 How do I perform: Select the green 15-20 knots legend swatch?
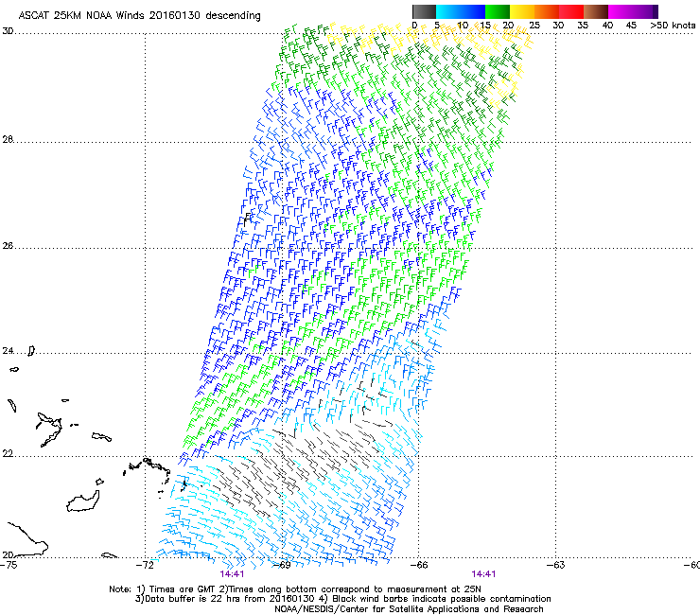498,11
